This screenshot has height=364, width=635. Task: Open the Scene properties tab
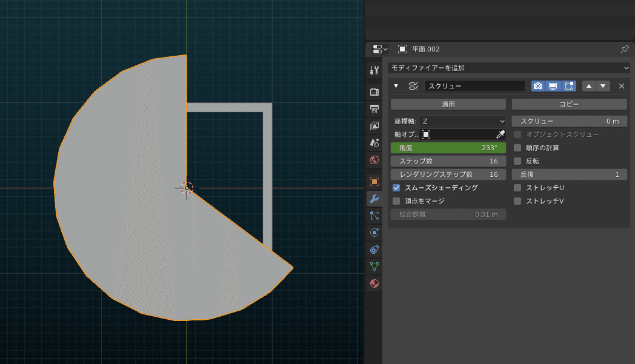click(374, 143)
